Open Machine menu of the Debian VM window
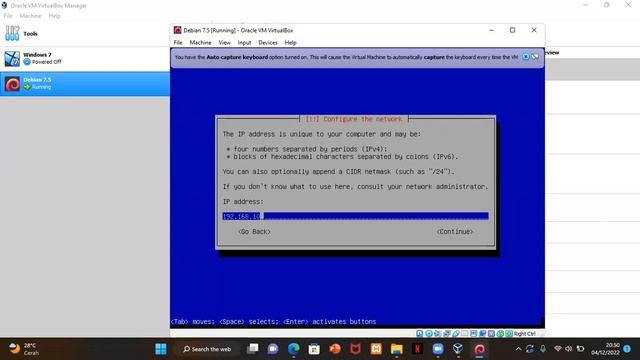Image resolution: width=640 pixels, height=360 pixels. pos(200,42)
